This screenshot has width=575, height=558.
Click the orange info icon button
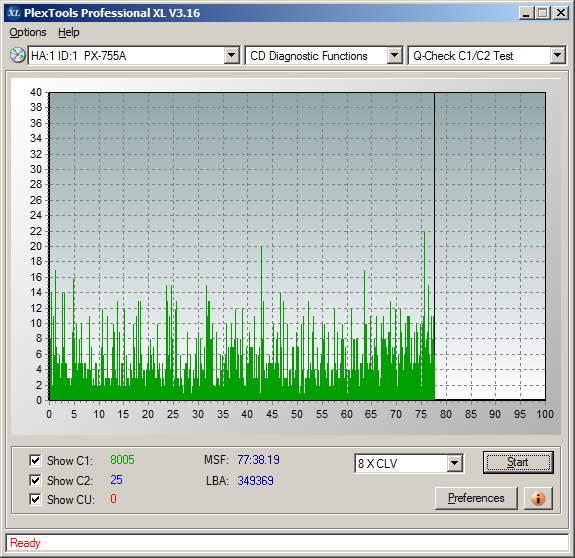point(538,498)
